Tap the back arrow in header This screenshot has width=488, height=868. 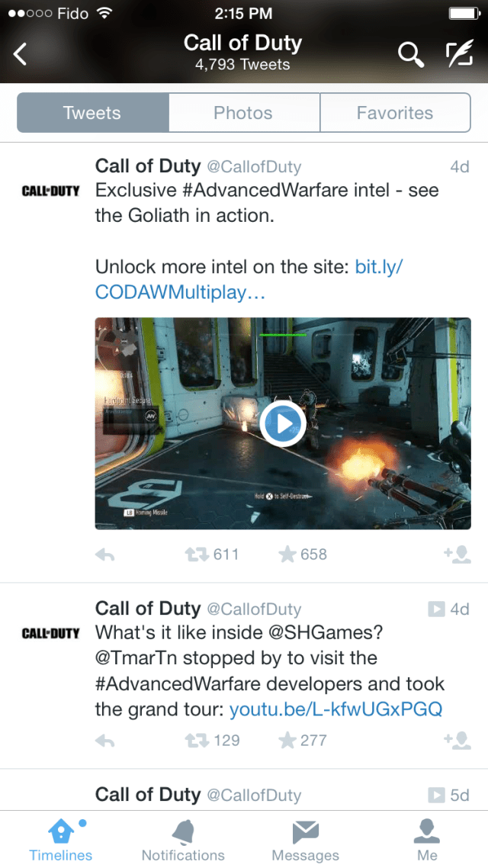[x=20, y=54]
